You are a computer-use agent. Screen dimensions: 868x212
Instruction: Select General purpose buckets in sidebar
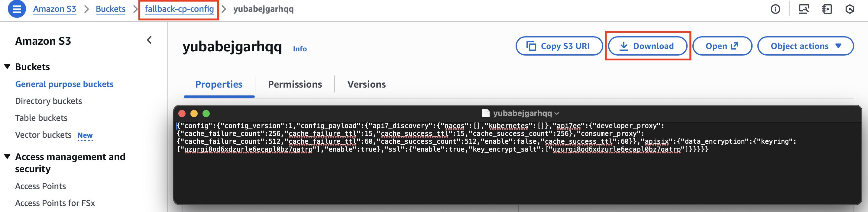coord(64,84)
